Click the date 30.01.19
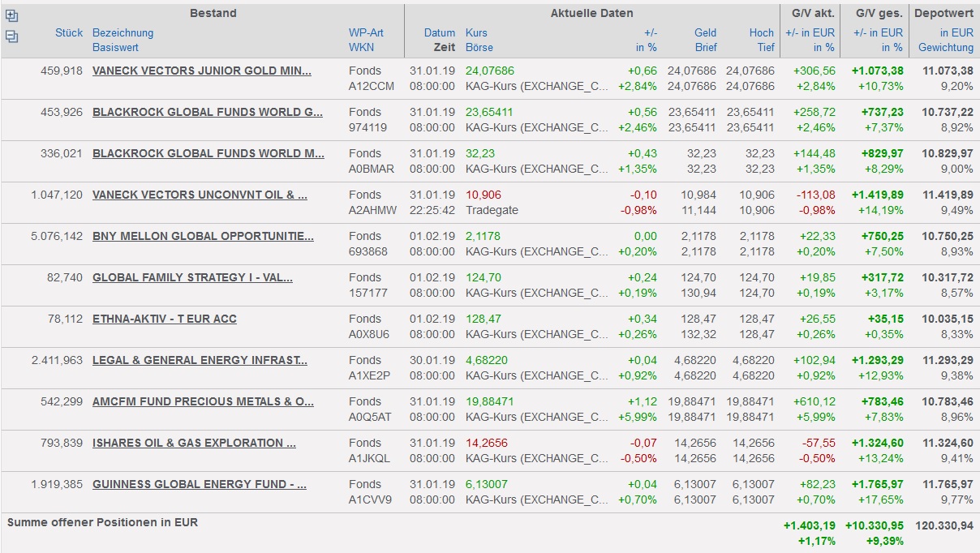The width and height of the screenshot is (980, 553). pyautogui.click(x=432, y=360)
